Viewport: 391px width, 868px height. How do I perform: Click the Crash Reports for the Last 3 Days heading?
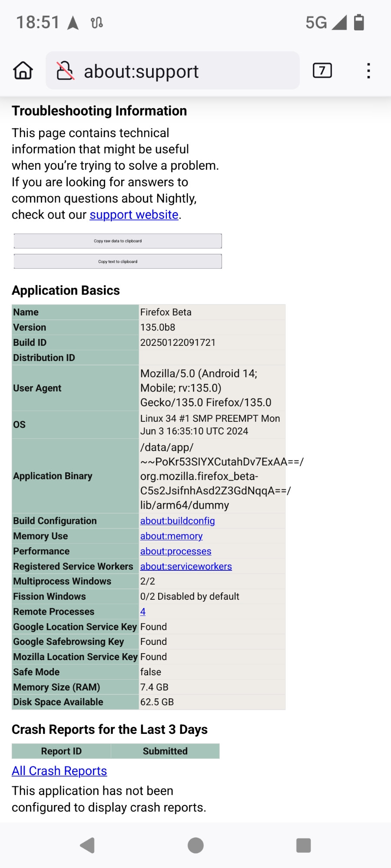pos(109,730)
